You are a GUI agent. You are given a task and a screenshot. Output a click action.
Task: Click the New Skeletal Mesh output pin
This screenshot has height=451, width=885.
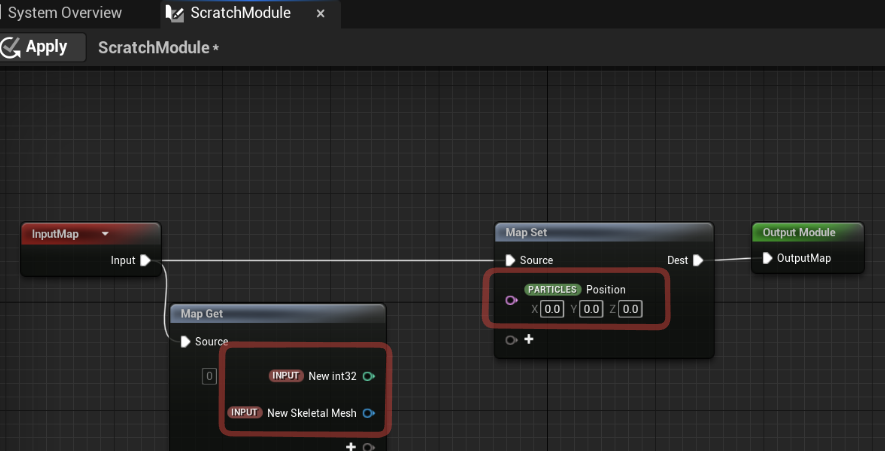369,413
